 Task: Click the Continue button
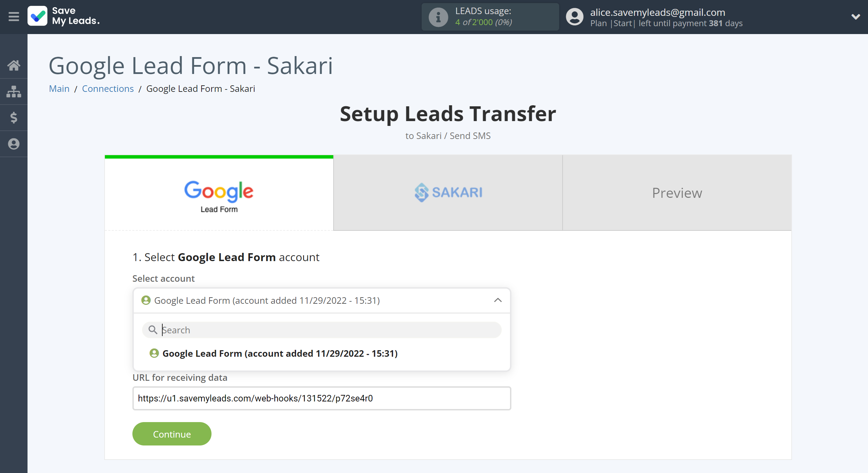pyautogui.click(x=172, y=433)
